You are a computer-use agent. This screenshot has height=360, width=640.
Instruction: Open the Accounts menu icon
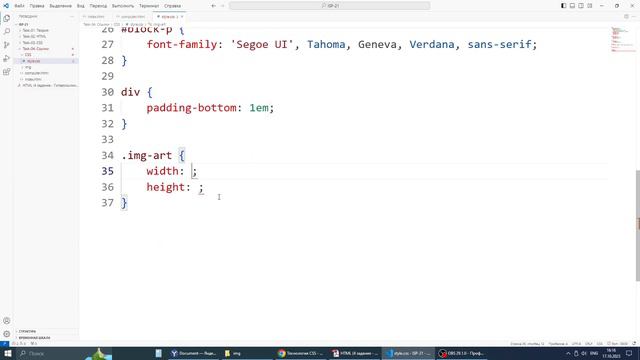click(x=7, y=321)
